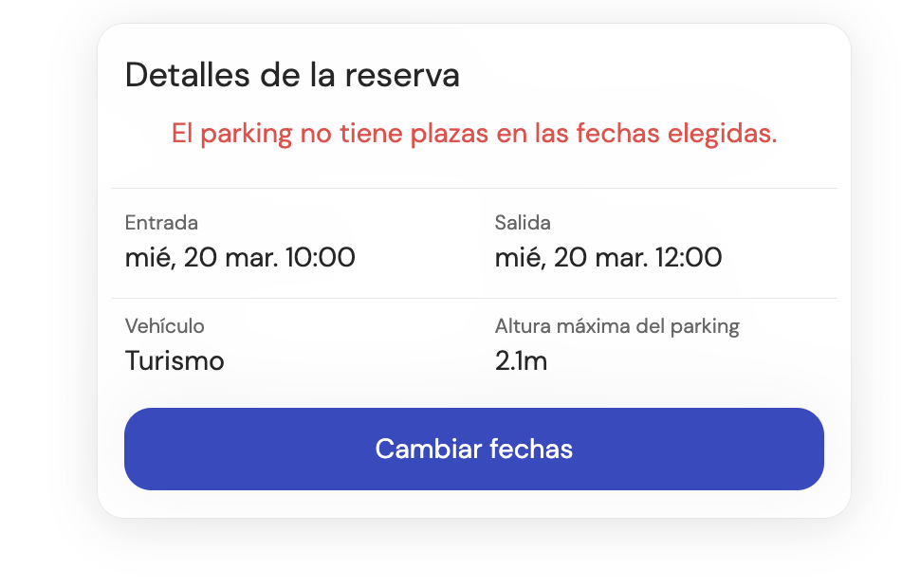Click the Entrada label
This screenshot has height=588, width=920.
(161, 223)
